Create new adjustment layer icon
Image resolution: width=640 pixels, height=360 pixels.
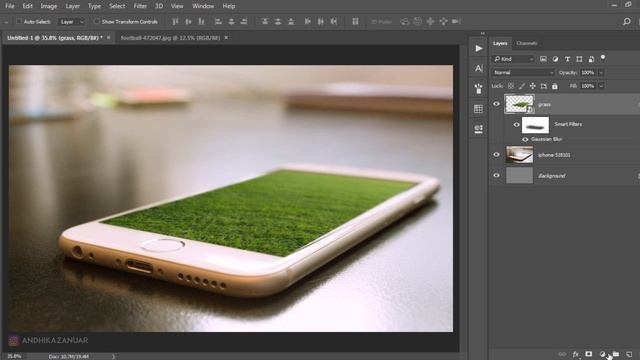pyautogui.click(x=602, y=354)
